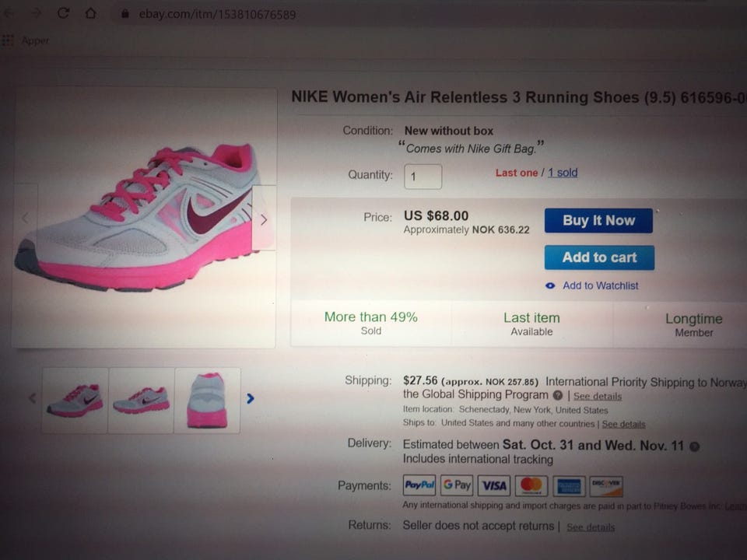Image resolution: width=747 pixels, height=560 pixels.
Task: Click the VISA payment icon
Action: pyautogui.click(x=494, y=485)
